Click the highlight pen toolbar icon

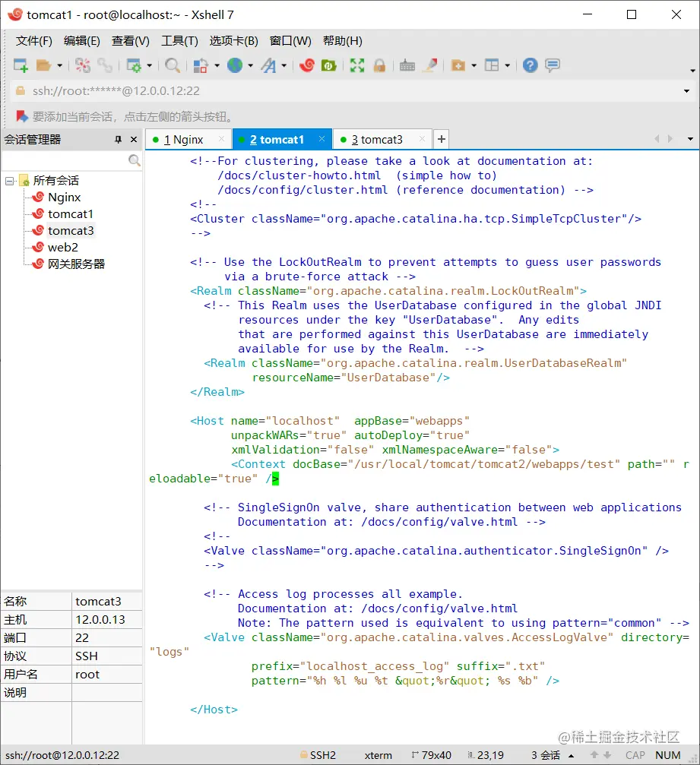point(430,65)
